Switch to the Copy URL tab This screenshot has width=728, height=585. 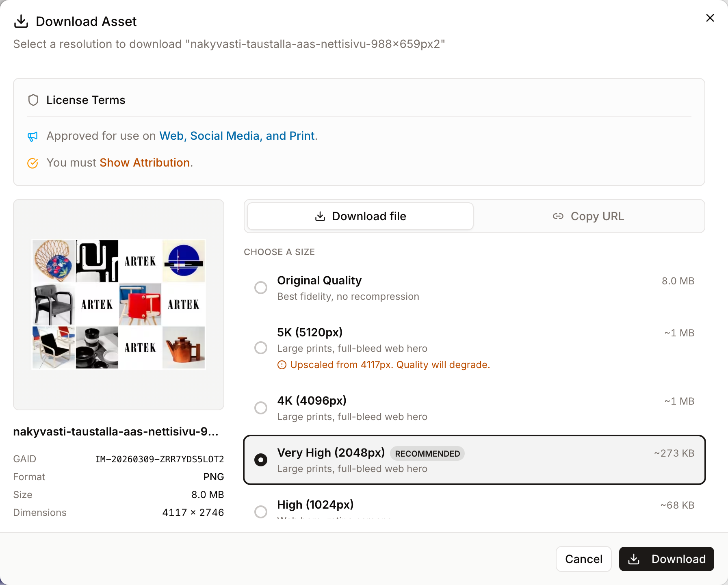(588, 216)
